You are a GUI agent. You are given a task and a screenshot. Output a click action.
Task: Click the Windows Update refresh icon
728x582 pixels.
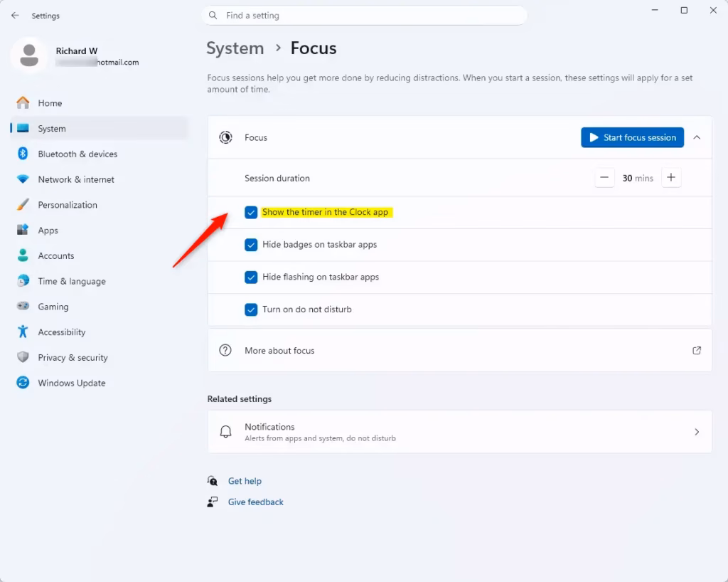click(x=23, y=383)
